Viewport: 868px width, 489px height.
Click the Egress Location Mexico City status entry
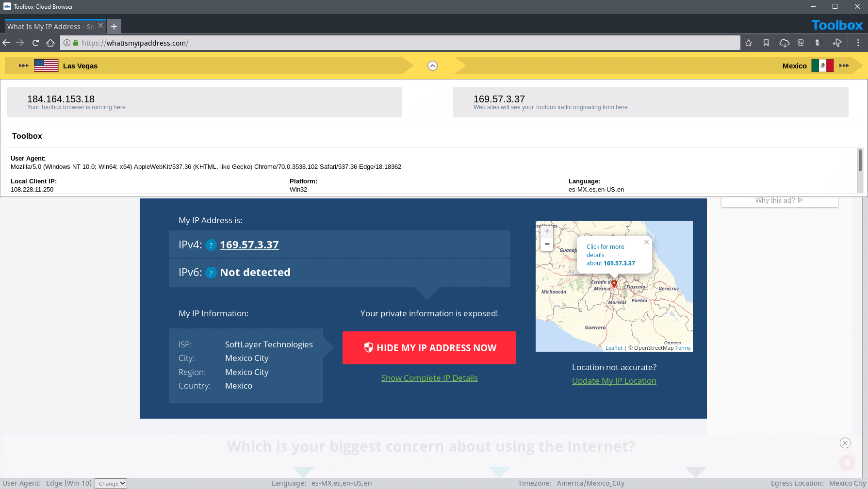(819, 483)
